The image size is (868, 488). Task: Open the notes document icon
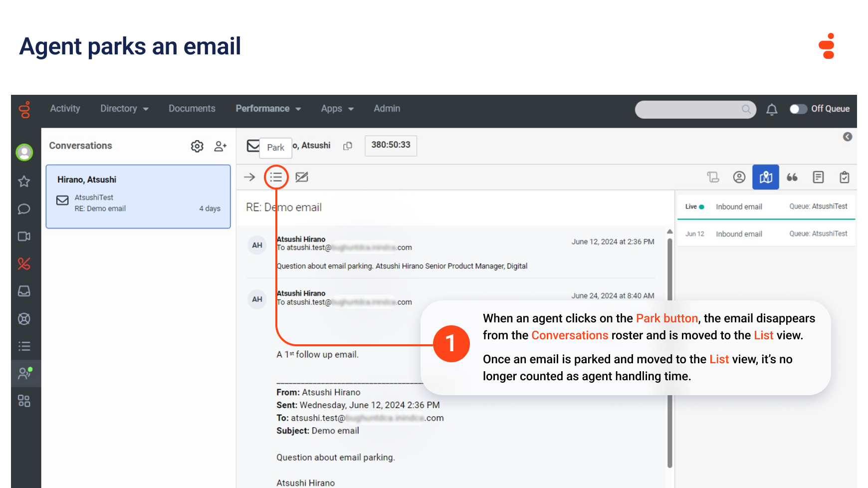pos(818,177)
